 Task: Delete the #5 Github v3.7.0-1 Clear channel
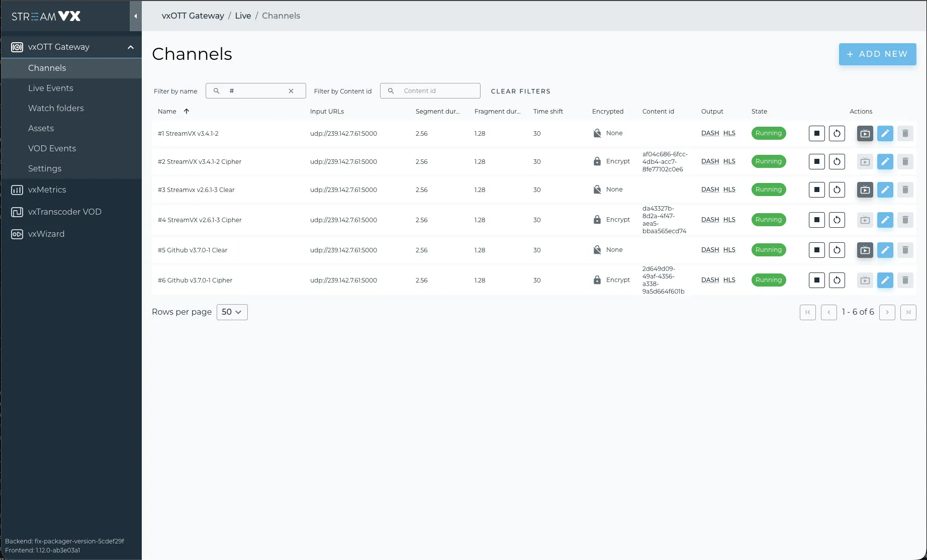[x=905, y=250]
